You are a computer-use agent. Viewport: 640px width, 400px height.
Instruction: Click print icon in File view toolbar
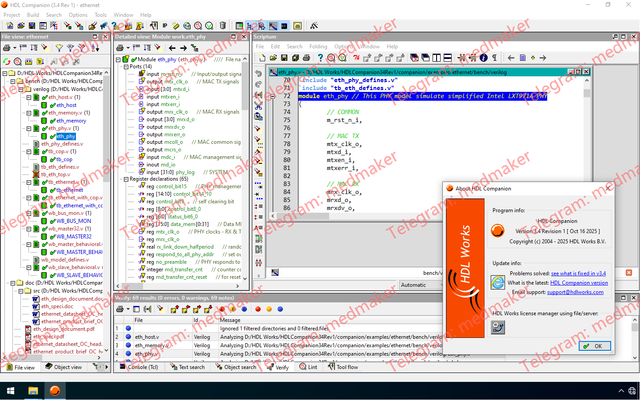[x=7, y=48]
